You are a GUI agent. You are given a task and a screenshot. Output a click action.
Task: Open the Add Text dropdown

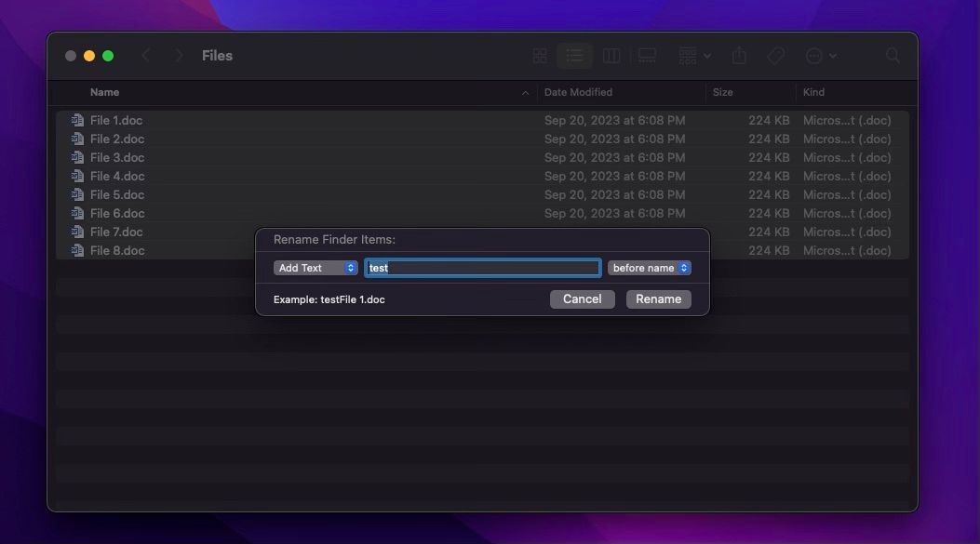pos(315,267)
